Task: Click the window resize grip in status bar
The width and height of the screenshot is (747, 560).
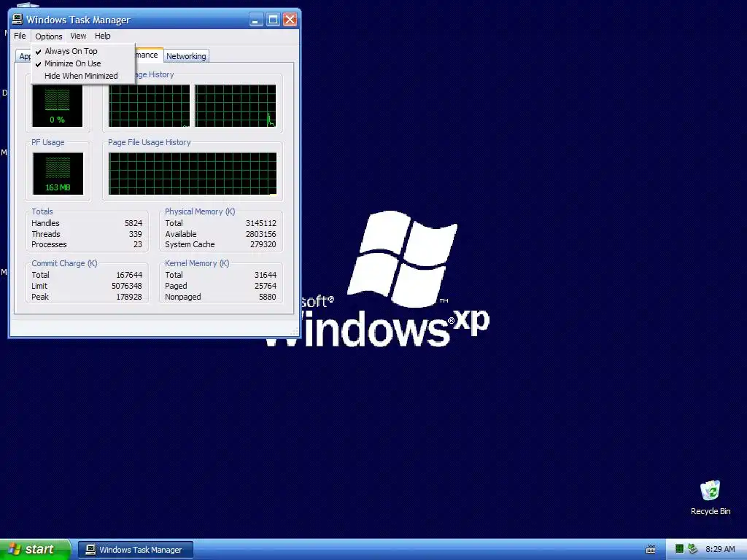Action: [295, 331]
